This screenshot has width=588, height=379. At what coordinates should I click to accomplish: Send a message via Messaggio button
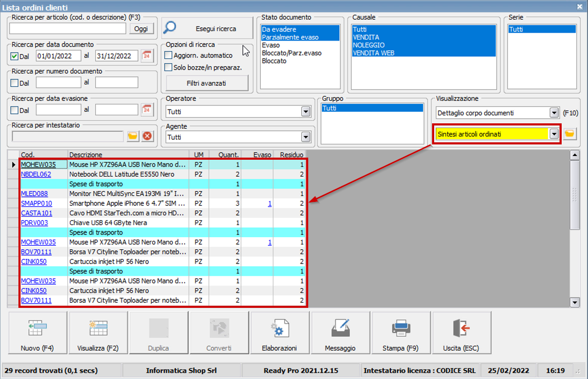tap(340, 333)
